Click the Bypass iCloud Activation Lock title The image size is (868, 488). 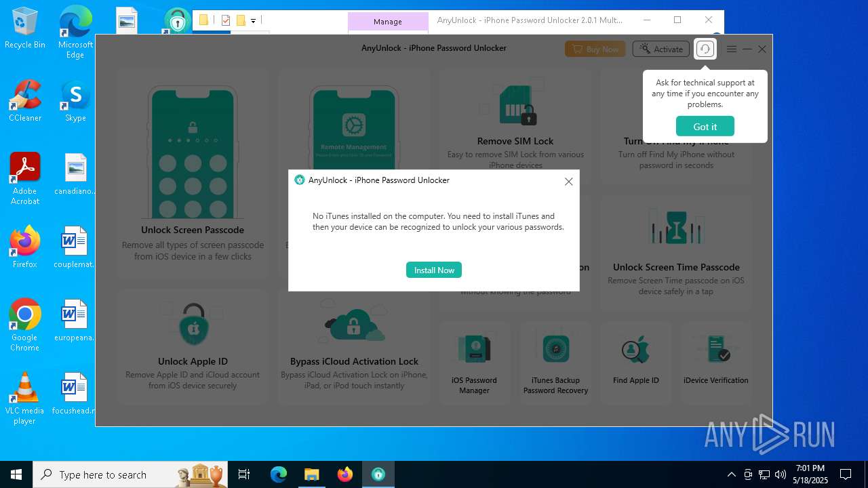click(x=354, y=361)
